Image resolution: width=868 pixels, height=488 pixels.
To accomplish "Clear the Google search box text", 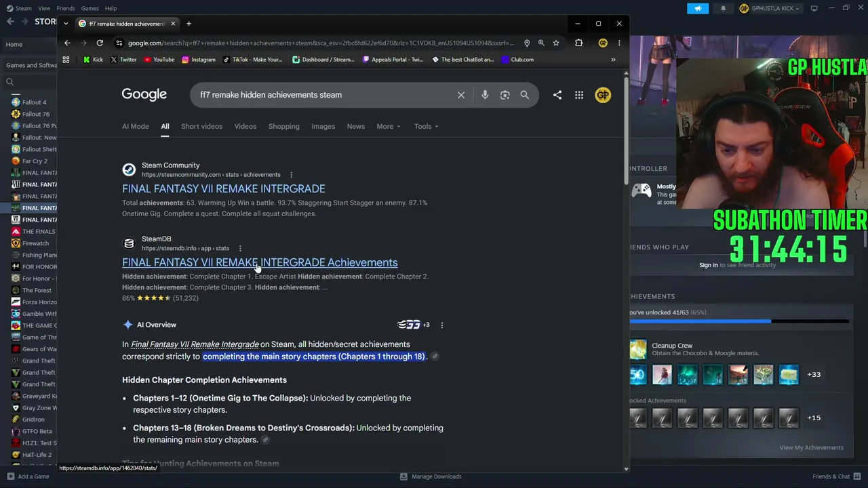I will click(x=461, y=95).
